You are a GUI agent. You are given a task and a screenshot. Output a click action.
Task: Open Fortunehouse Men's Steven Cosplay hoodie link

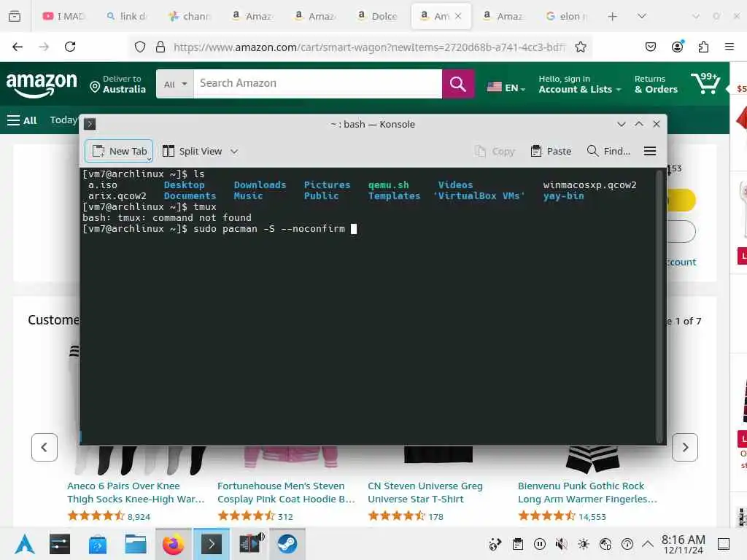(286, 492)
